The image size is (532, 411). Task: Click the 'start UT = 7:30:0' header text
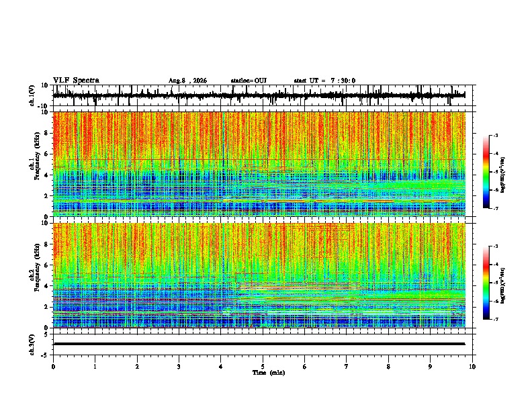324,81
